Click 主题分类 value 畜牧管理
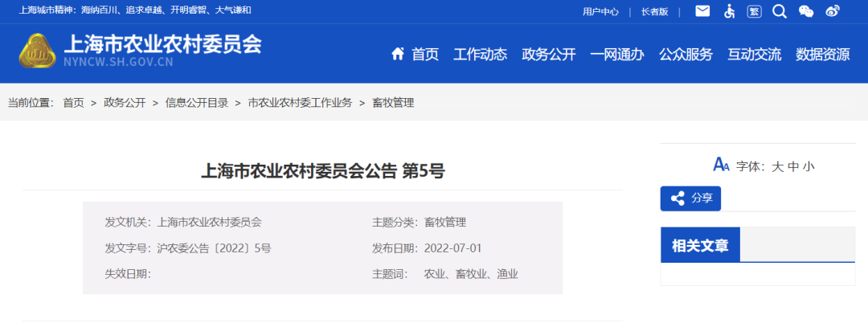The image size is (868, 327). 445,223
